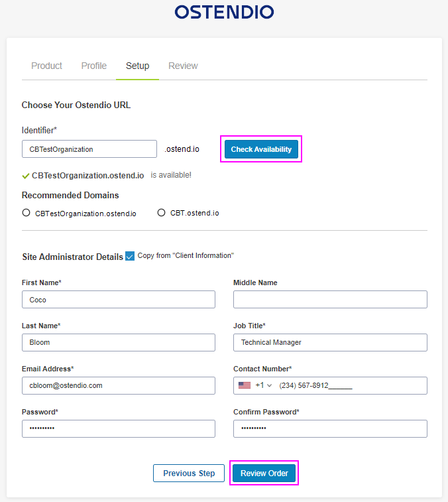The height and width of the screenshot is (502, 448).
Task: Switch to the Product tab
Action: pyautogui.click(x=46, y=66)
